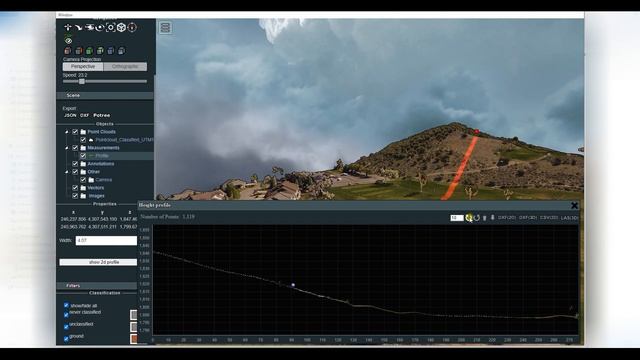Uncheck the Other folder checkbox
The width and height of the screenshot is (640, 360).
75,172
